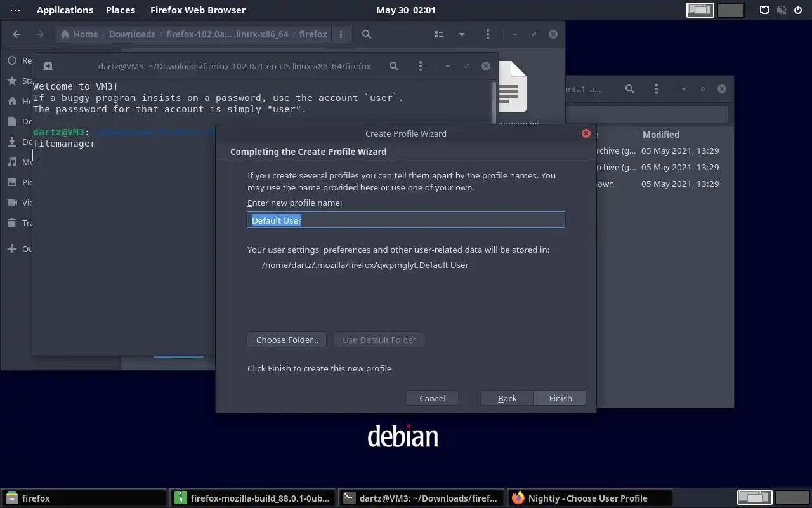Open Music in file manager sidebar
Image resolution: width=812 pixels, height=508 pixels.
point(19,162)
